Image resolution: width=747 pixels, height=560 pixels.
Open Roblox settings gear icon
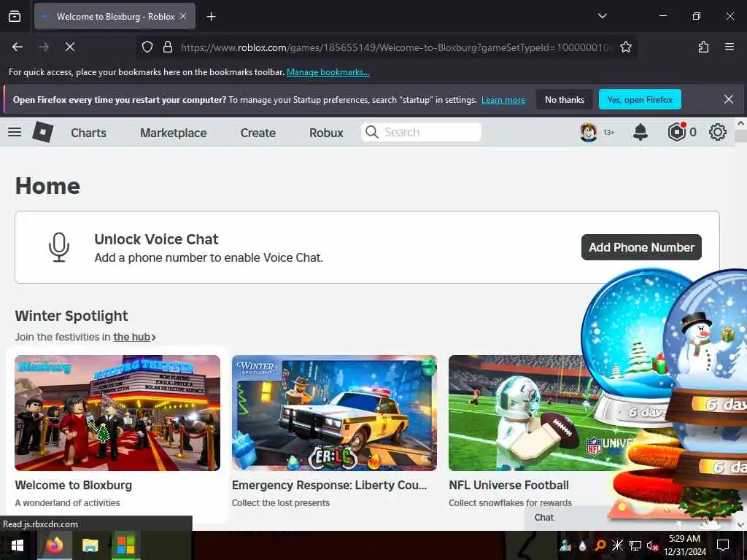[x=718, y=132]
